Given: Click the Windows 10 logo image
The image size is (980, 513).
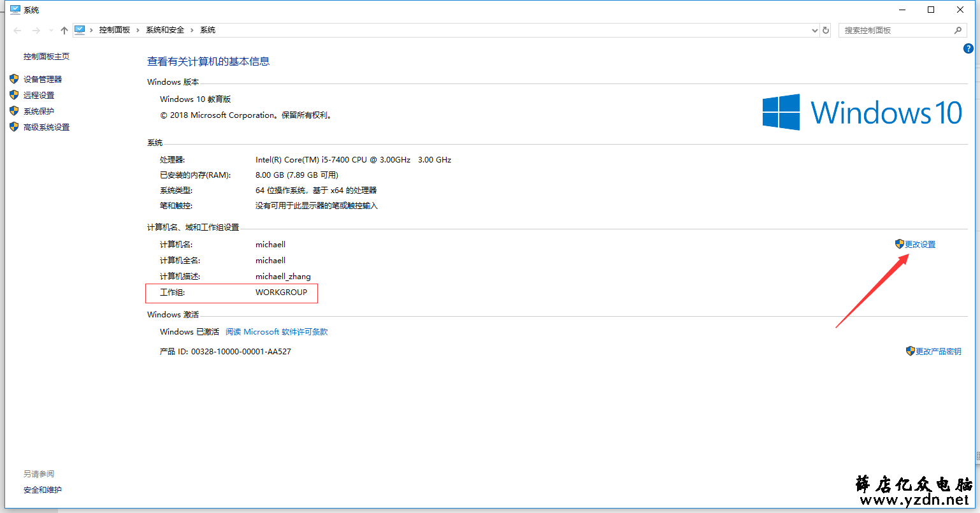Looking at the screenshot, I should click(862, 112).
